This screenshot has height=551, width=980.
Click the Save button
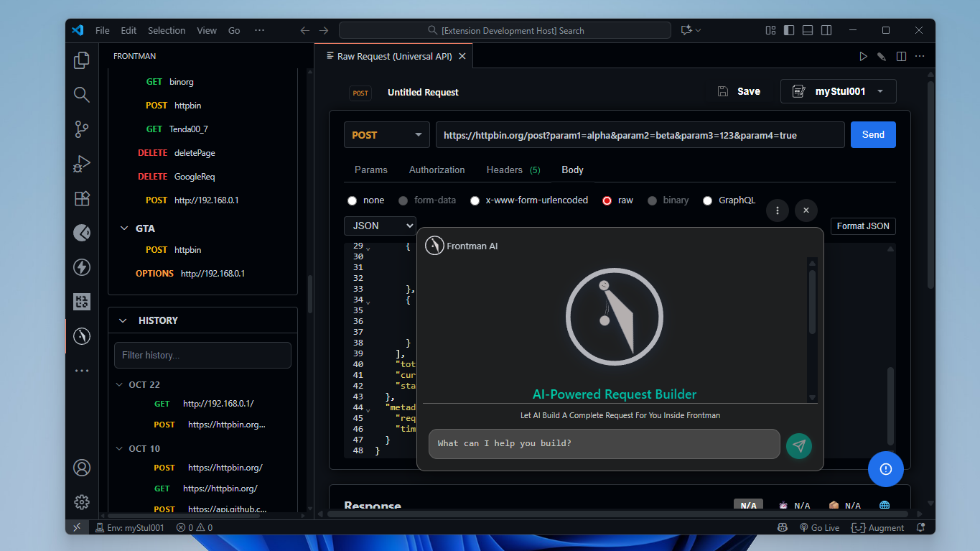pos(739,91)
